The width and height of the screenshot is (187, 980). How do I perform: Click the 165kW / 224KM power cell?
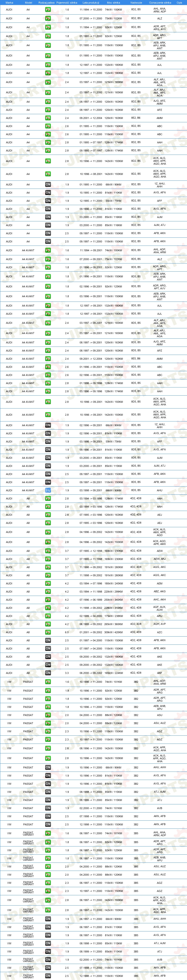[x=114, y=673]
